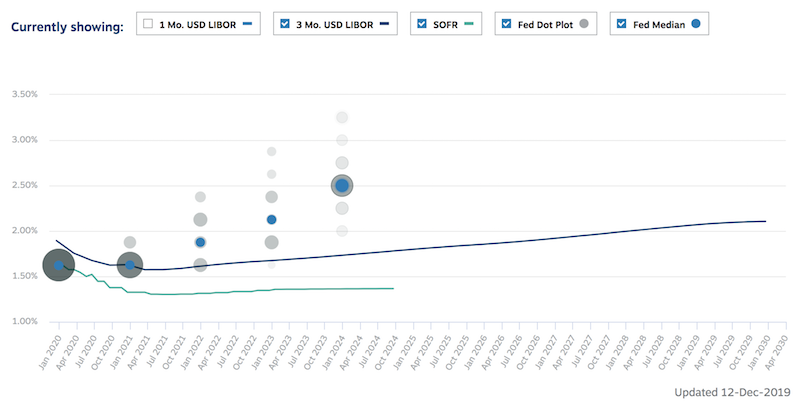This screenshot has height=404, width=800.
Task: Click the 3.00% y-axis label
Action: click(x=25, y=140)
